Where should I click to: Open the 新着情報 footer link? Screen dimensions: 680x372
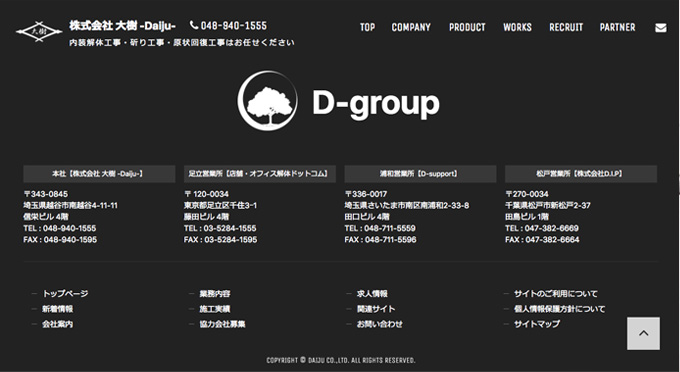pyautogui.click(x=57, y=309)
